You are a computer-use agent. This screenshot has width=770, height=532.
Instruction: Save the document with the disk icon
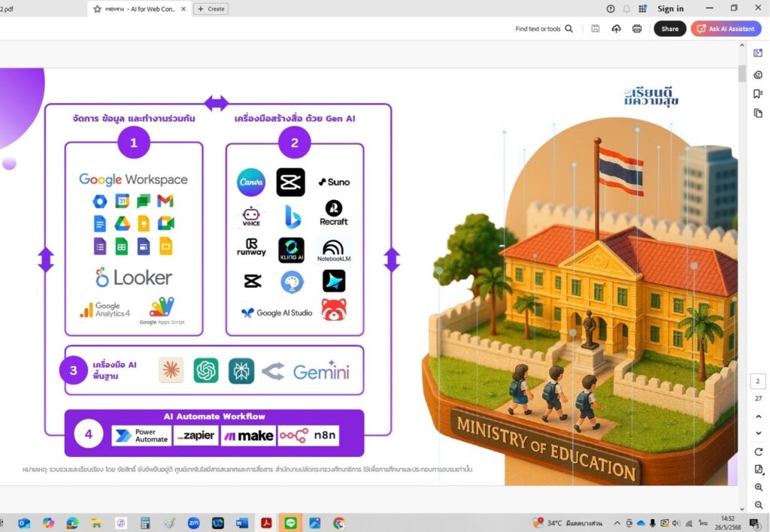pos(596,29)
